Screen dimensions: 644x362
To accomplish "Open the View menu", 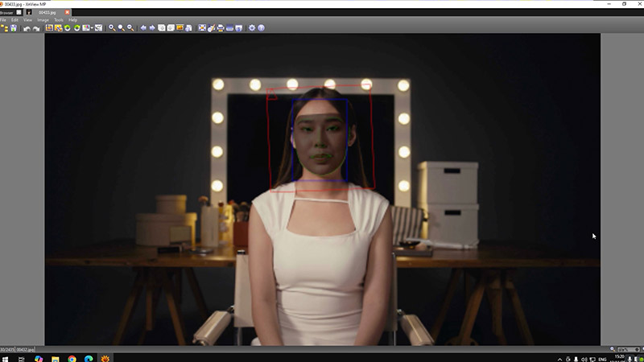I will coord(27,19).
